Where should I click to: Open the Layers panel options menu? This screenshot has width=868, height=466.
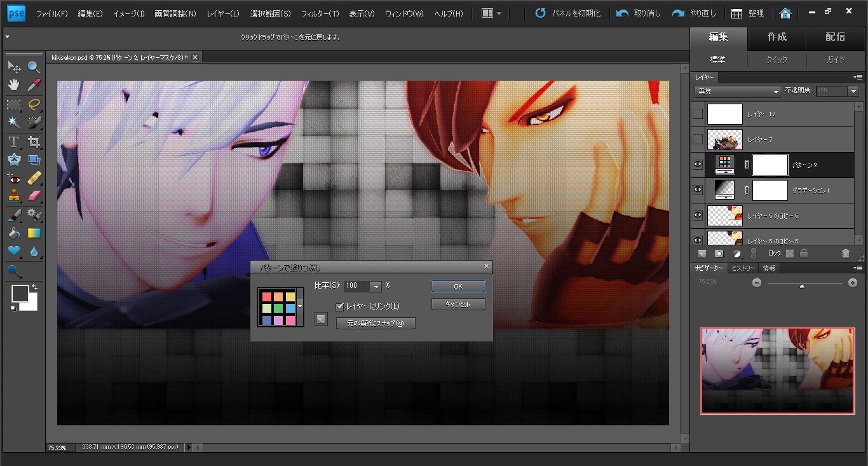[858, 78]
